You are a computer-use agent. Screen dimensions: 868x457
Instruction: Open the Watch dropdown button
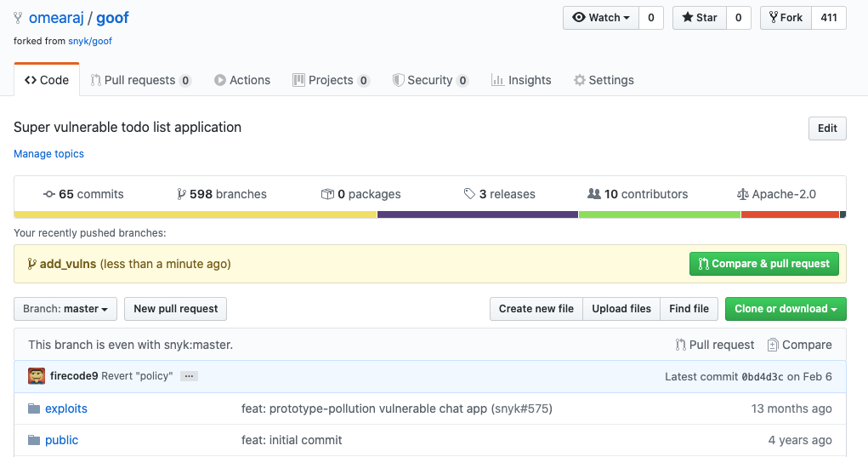tap(601, 18)
